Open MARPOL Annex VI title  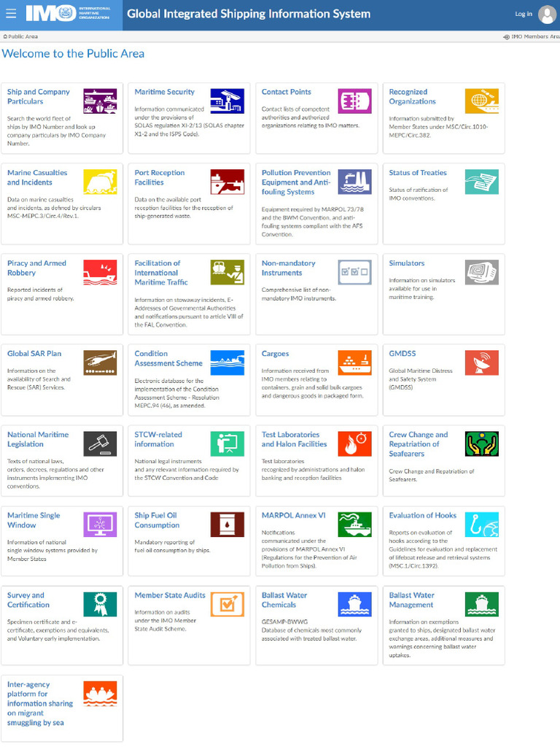coord(293,516)
